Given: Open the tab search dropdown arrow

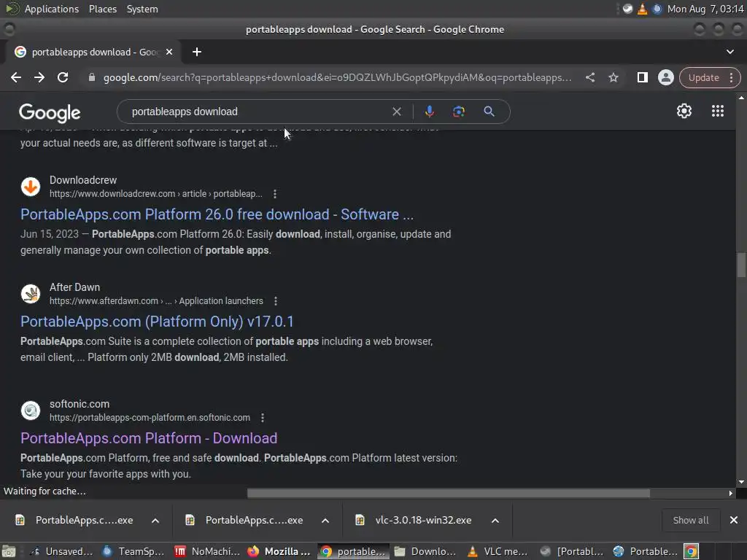Looking at the screenshot, I should click(x=729, y=52).
